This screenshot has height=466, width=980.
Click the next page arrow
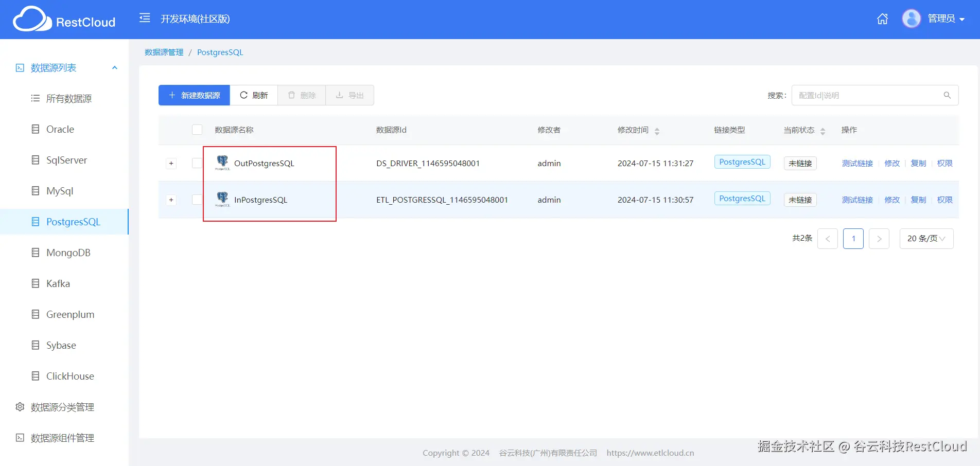pyautogui.click(x=879, y=239)
